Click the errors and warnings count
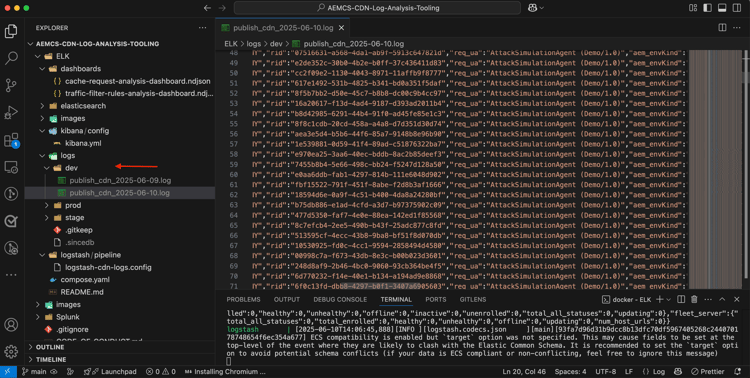 161,372
